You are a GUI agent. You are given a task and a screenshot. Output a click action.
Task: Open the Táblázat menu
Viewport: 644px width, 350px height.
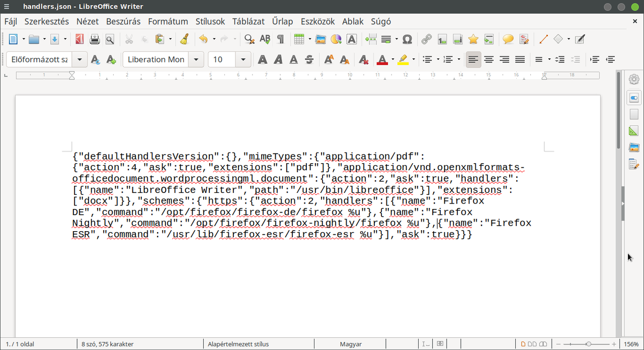coord(249,21)
